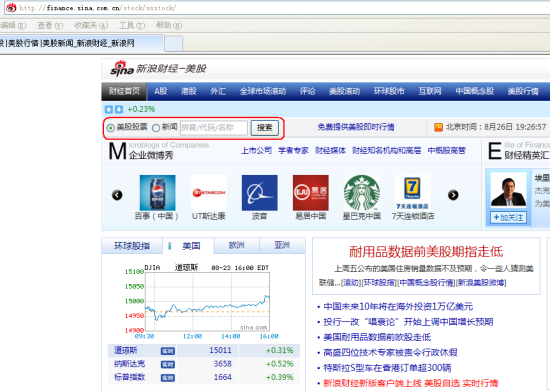
Task: Open the UT斯达康 logo
Action: [209, 193]
